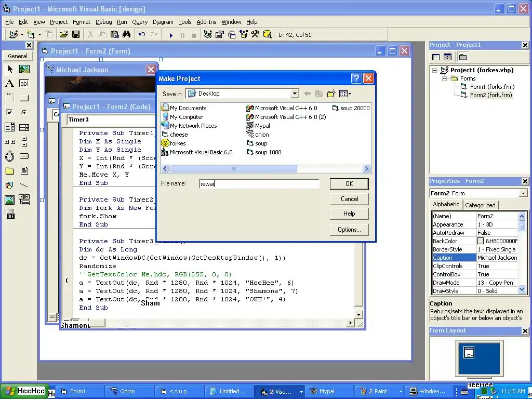Click Help button in Make Project dialog

(x=349, y=214)
